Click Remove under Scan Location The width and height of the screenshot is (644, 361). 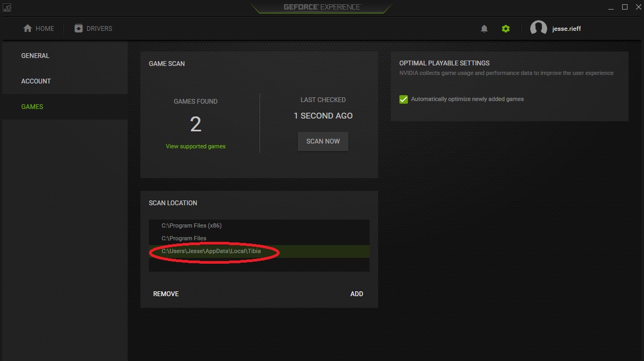(x=166, y=294)
